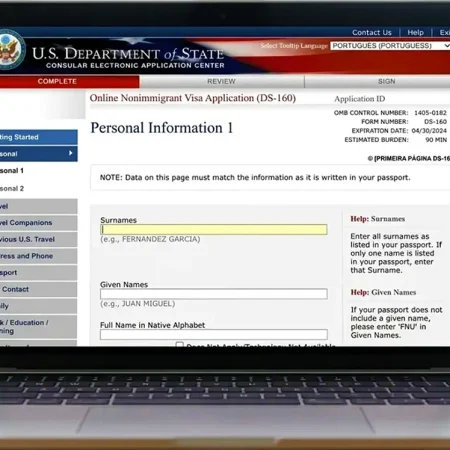Open the Travel sidebar section
This screenshot has height=450, width=450.
(x=39, y=206)
